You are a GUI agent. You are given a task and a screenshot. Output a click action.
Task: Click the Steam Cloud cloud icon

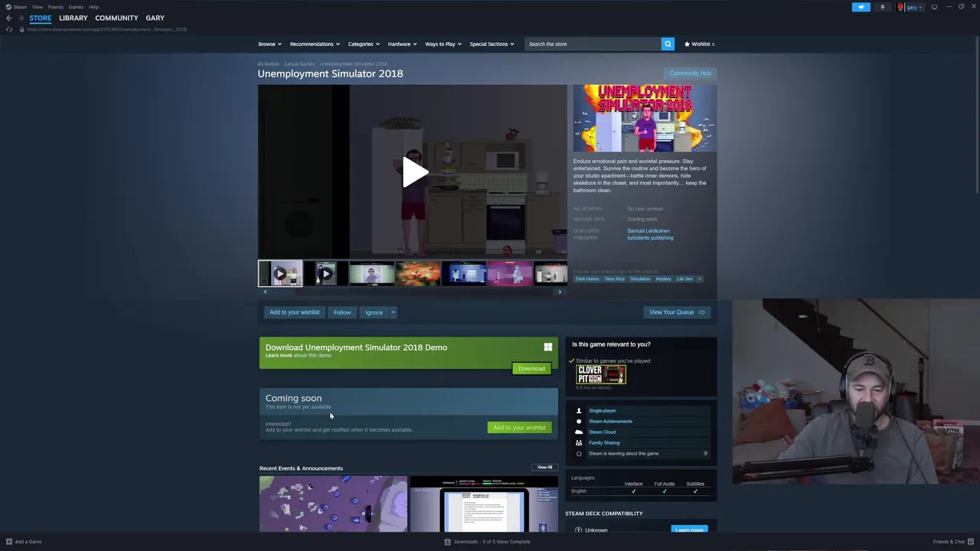tap(579, 432)
